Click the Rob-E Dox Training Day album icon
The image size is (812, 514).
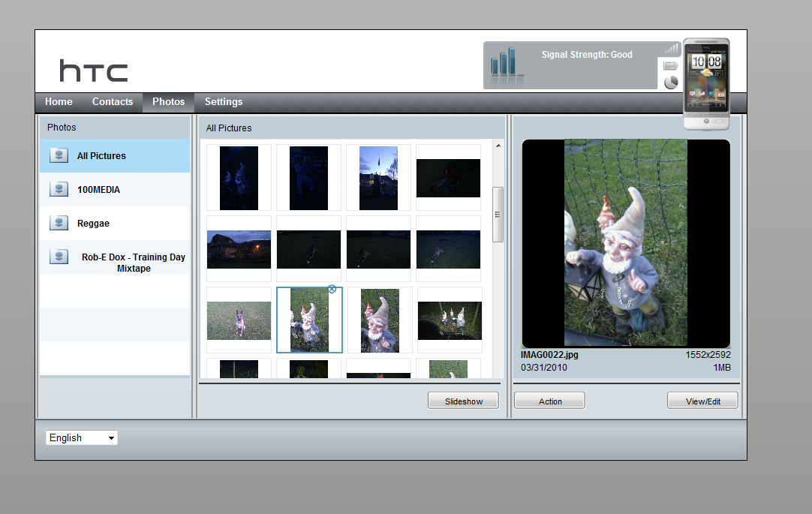[59, 256]
